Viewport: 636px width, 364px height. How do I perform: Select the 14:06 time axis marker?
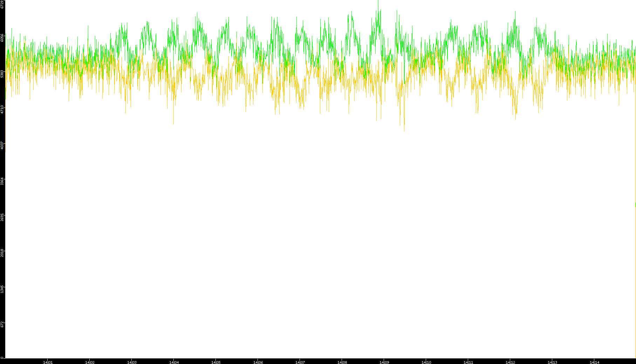pos(258,362)
